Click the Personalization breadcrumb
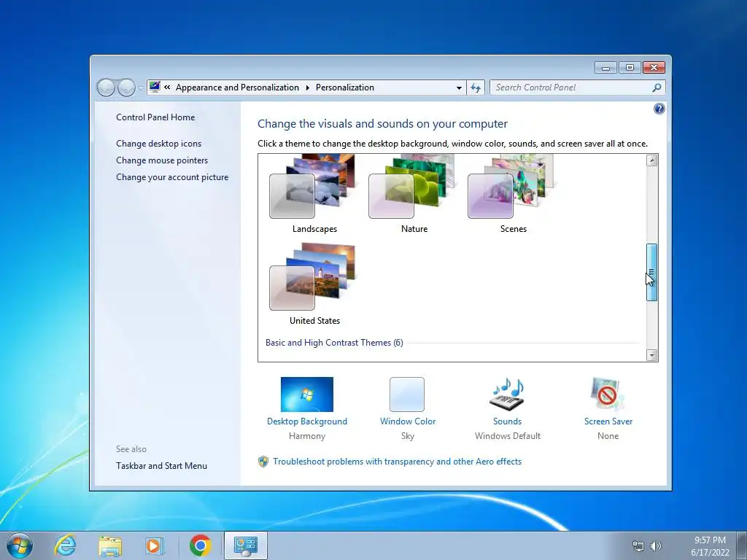 click(x=345, y=87)
